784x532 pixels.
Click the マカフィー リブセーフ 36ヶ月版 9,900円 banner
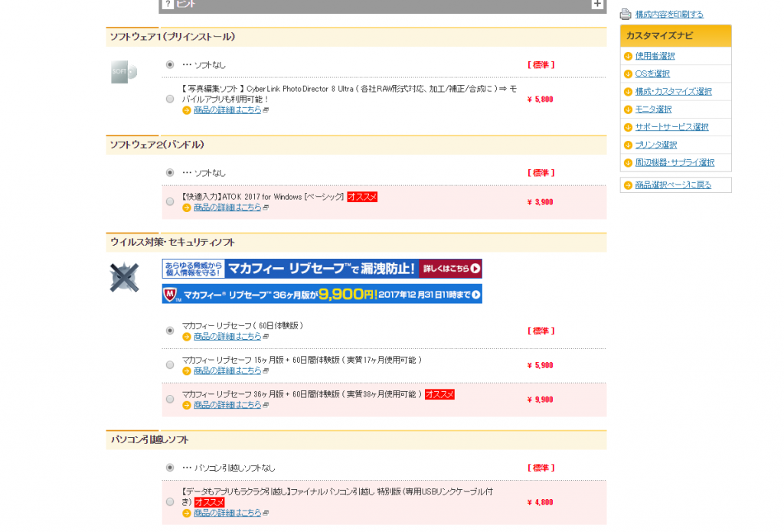point(322,294)
